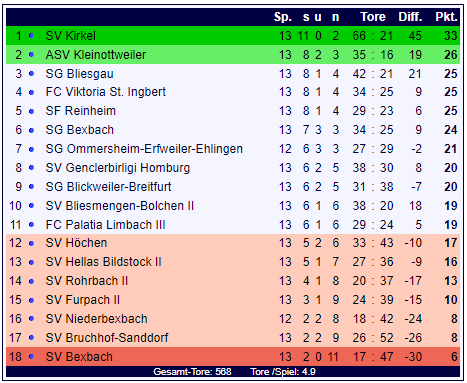Image resolution: width=467 pixels, height=383 pixels.
Task: Click the blue dot beside SG Bliesgau
Action: [x=31, y=73]
